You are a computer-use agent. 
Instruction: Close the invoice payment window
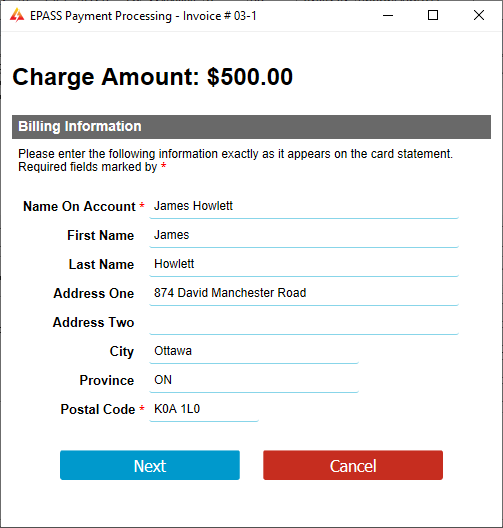coord(479,15)
